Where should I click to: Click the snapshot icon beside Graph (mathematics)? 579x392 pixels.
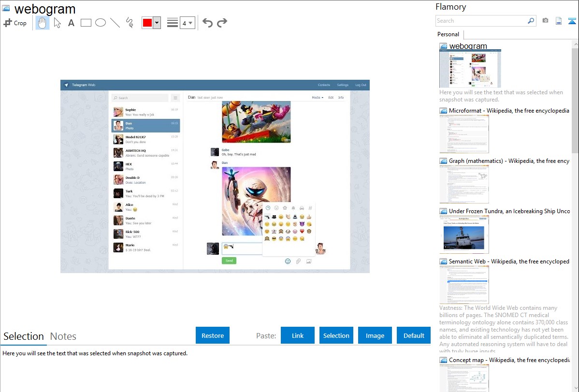pyautogui.click(x=443, y=161)
